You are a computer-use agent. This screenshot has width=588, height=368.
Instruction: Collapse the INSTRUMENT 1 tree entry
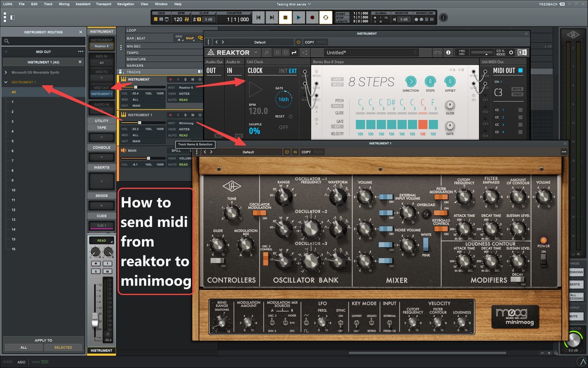(5, 82)
